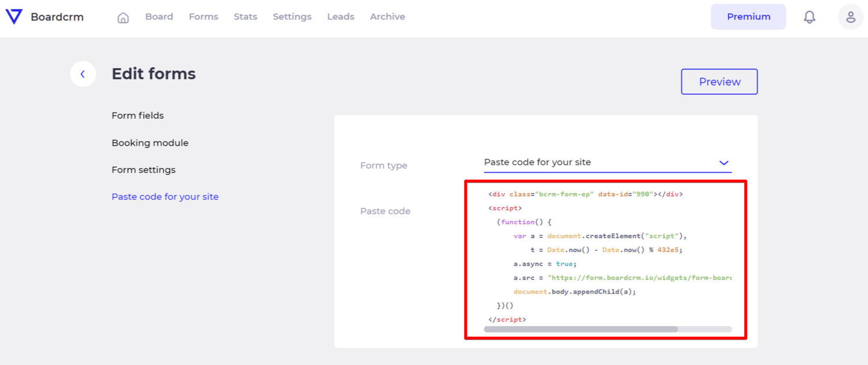Open the Leads menu item
Viewport: 868px width, 365px height.
tap(341, 17)
